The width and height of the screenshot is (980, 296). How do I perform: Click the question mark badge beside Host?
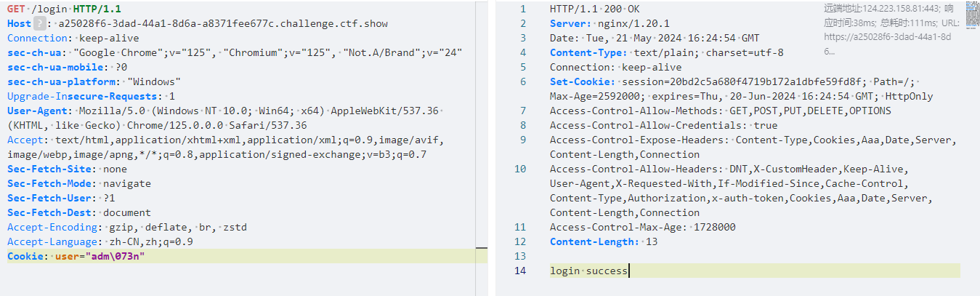tap(41, 23)
